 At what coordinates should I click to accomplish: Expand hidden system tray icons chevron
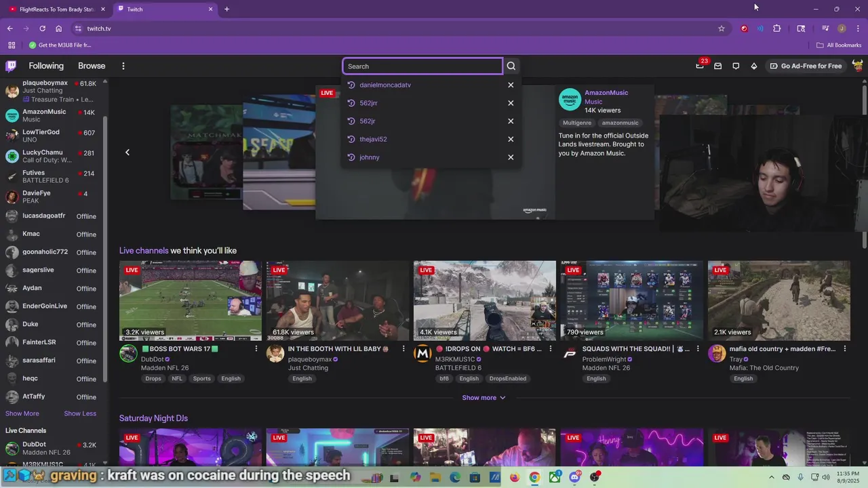pyautogui.click(x=772, y=477)
